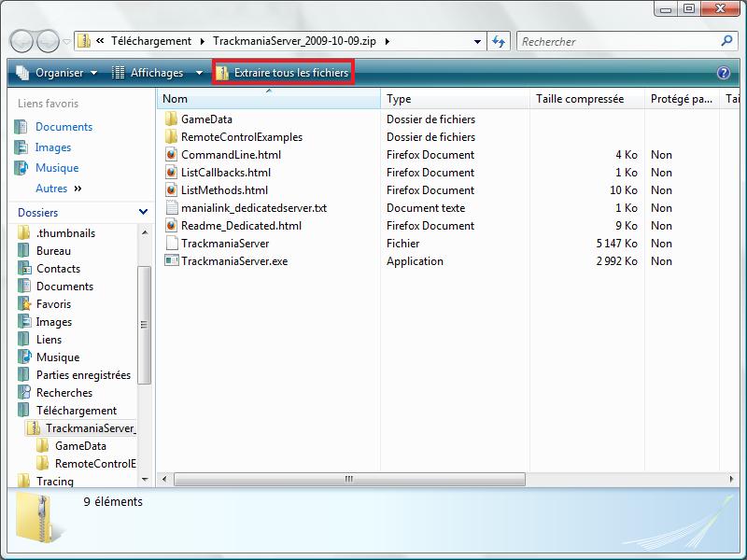Click the Forward navigation arrow button

49,41
